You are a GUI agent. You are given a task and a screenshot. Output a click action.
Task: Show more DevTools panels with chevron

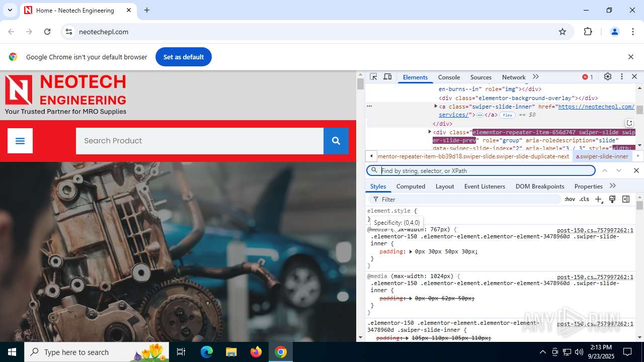tap(536, 77)
